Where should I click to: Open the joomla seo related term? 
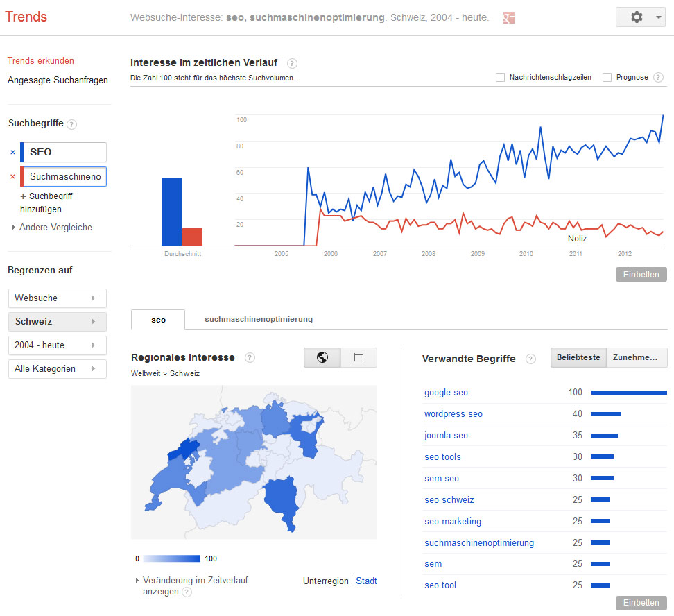point(446,436)
